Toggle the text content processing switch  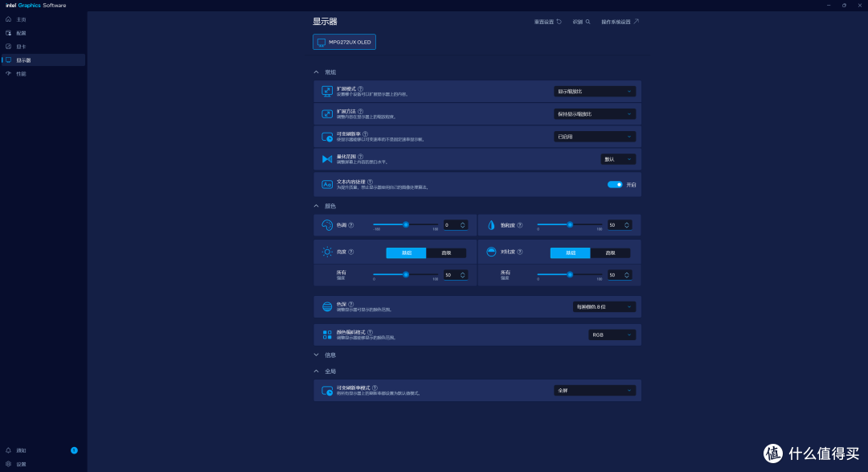(615, 184)
